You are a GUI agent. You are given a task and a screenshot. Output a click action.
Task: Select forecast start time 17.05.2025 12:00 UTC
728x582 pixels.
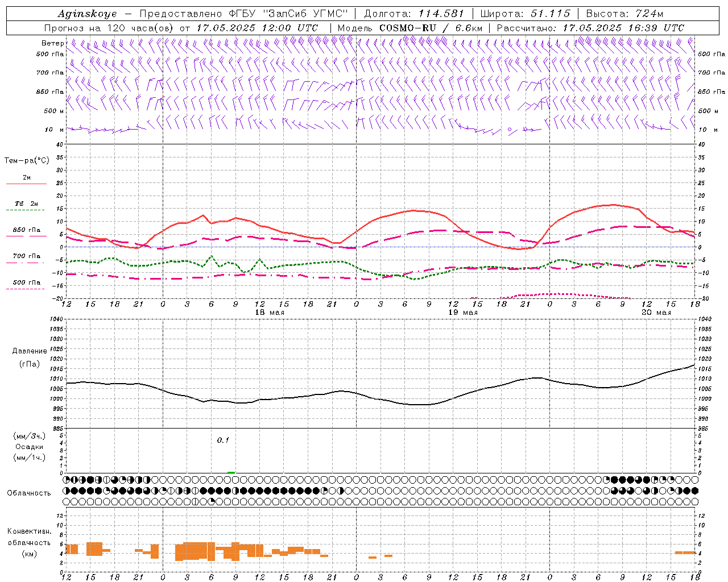[257, 27]
